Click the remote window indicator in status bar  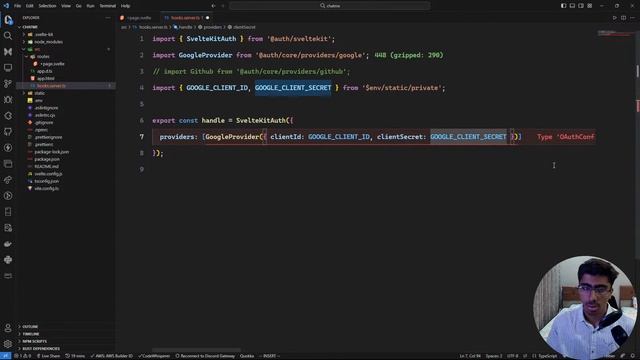6,356
